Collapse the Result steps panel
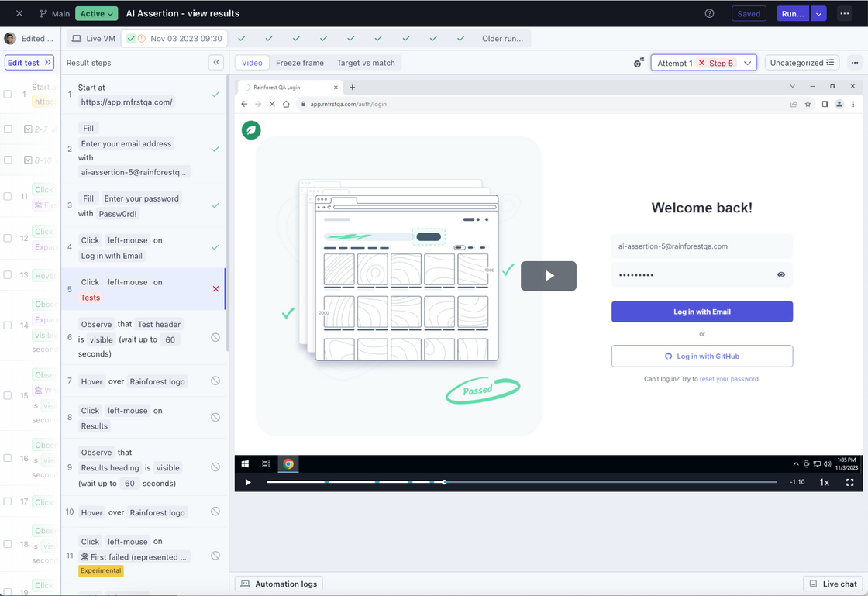The image size is (868, 596). [217, 63]
